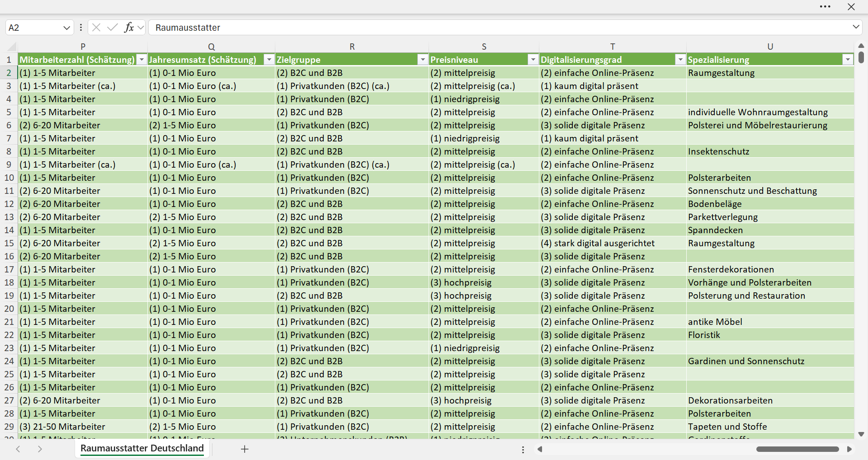Click the horizontal scrollbar thumb
The image size is (868, 460).
pyautogui.click(x=797, y=449)
